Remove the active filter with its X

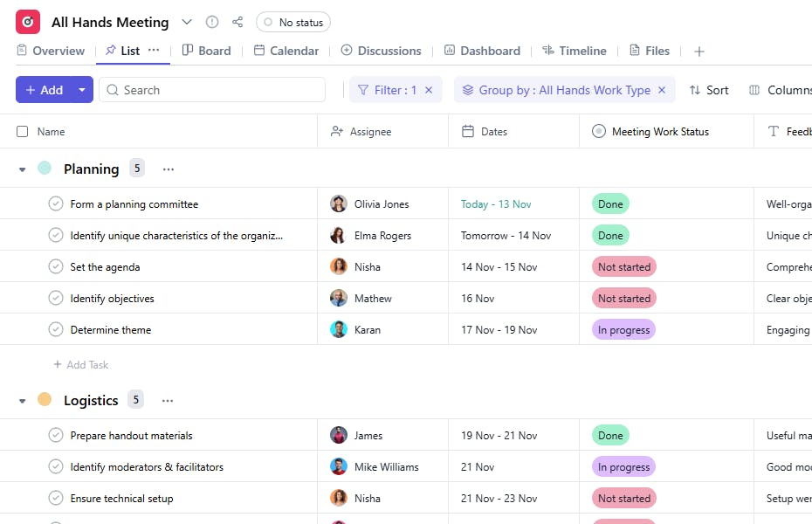[x=429, y=90]
